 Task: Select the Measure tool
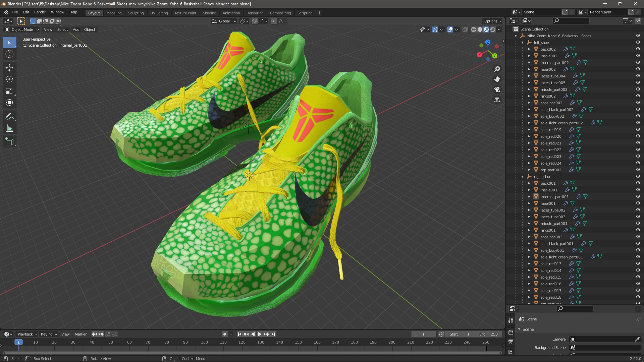coord(9,128)
